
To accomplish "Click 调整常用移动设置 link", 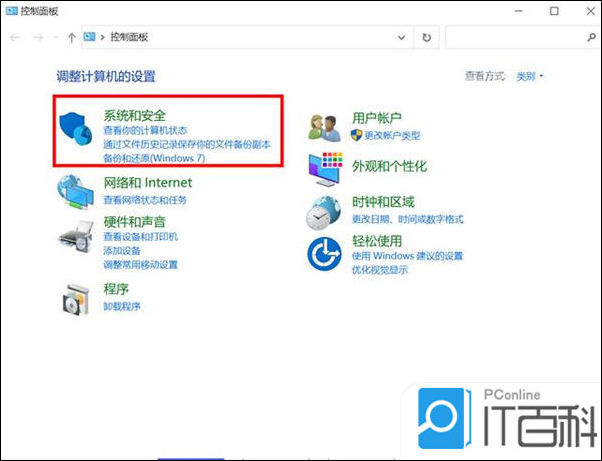I will (x=141, y=265).
